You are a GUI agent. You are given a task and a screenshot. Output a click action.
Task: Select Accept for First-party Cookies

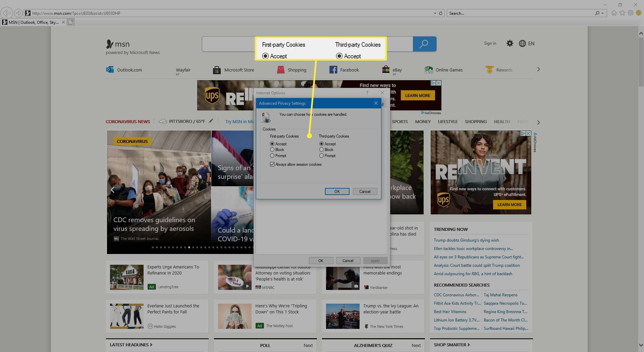coord(272,144)
